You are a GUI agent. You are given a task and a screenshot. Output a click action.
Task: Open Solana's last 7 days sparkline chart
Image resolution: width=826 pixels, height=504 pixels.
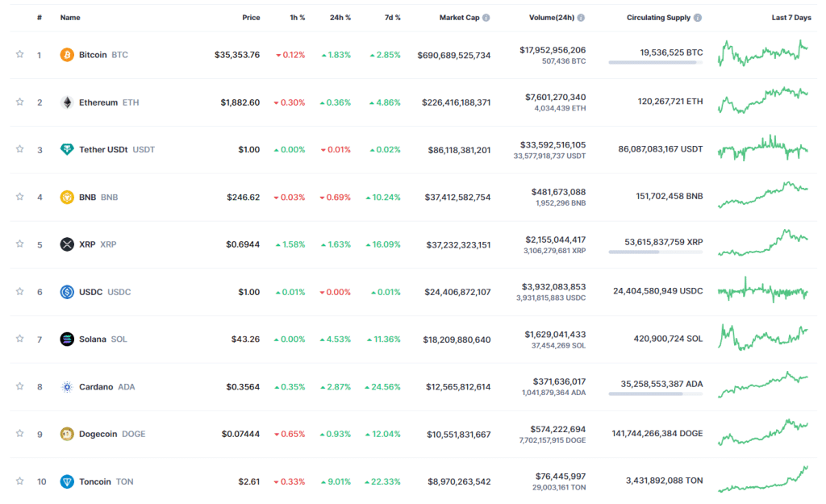[x=763, y=338]
